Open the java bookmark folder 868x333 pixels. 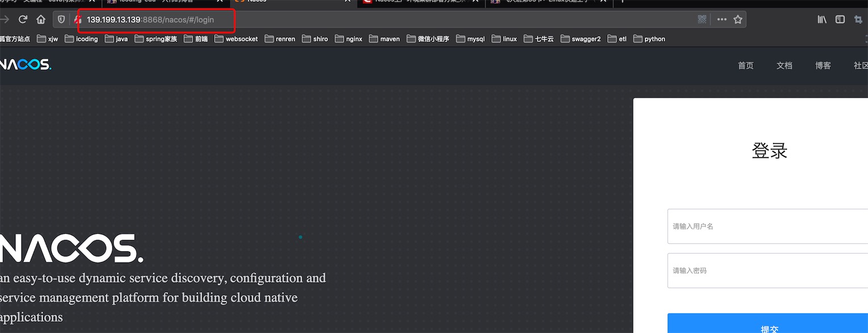point(116,39)
